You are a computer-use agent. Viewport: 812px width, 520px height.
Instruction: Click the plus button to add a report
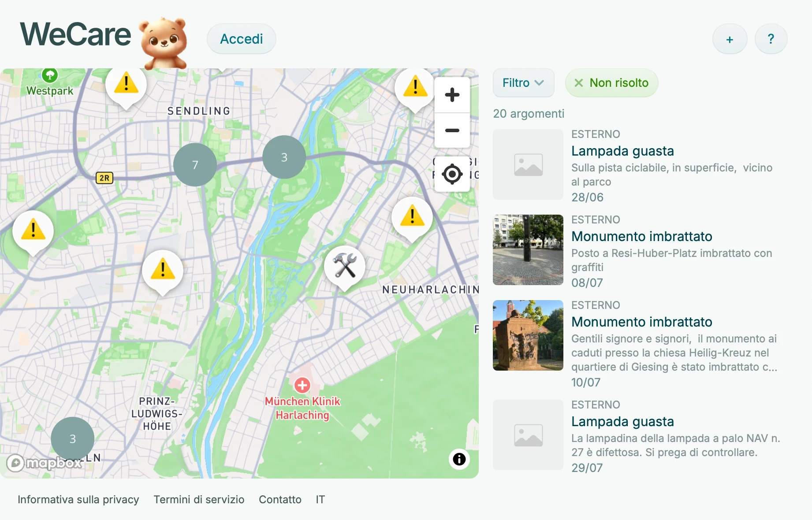(x=729, y=39)
